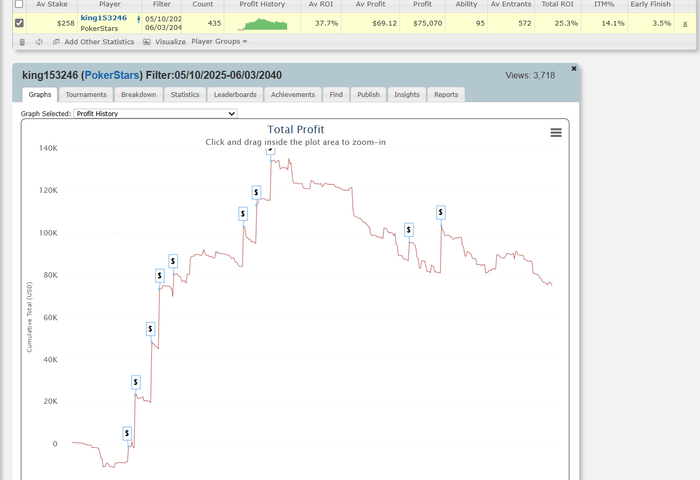Open the Tournaments tab
The height and width of the screenshot is (480, 700).
[x=86, y=95]
